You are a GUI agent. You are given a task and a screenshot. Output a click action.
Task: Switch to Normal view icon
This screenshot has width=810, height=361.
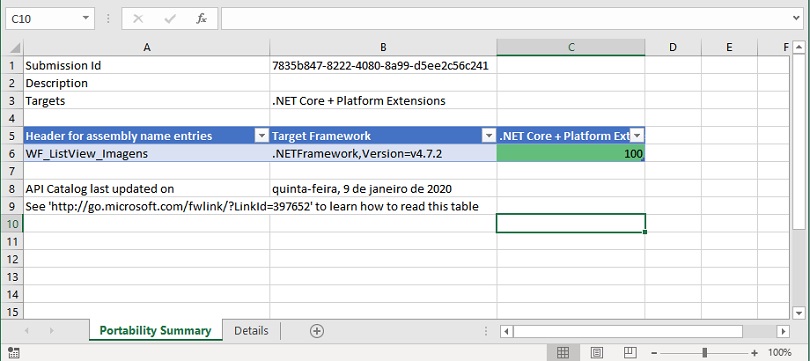pos(563,353)
